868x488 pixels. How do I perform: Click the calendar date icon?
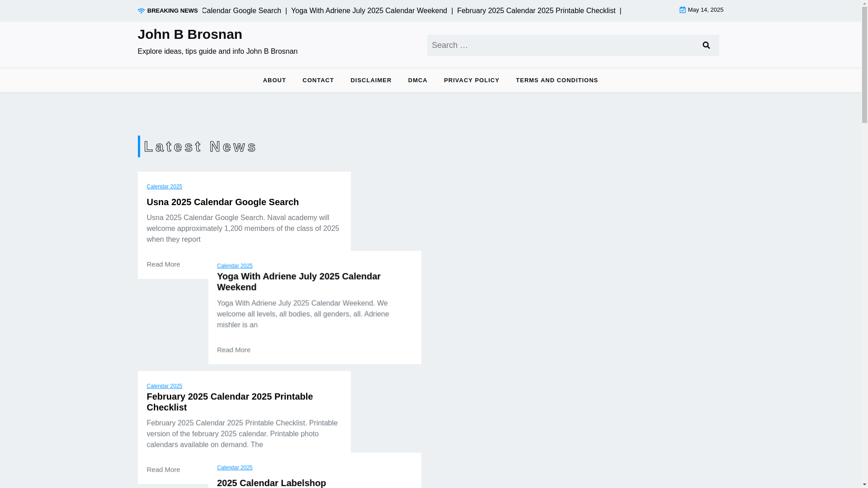click(683, 10)
